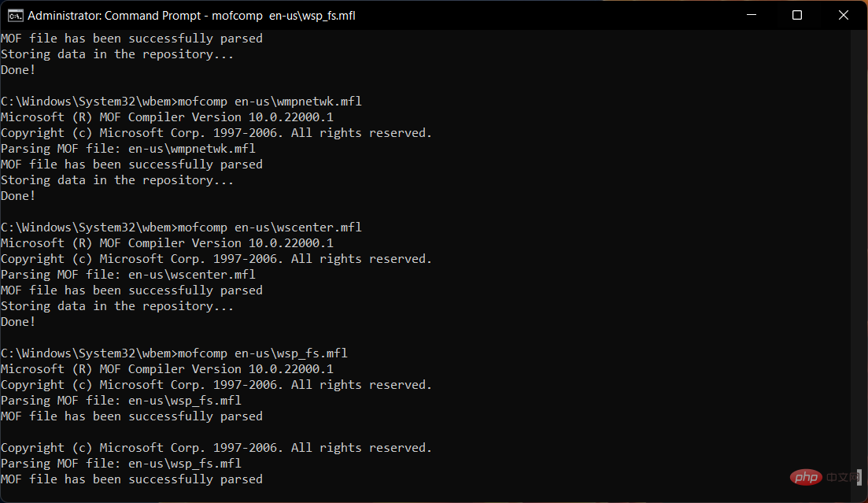The image size is (868, 503).
Task: Click the last "MOF file has been successfully parsed" line
Action: [x=131, y=479]
